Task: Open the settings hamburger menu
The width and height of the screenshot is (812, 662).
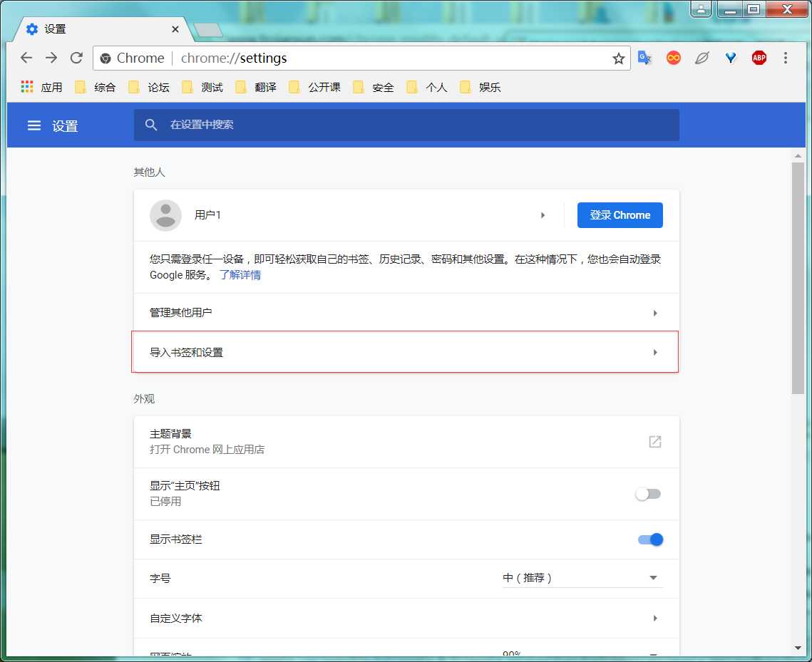Action: pos(34,125)
